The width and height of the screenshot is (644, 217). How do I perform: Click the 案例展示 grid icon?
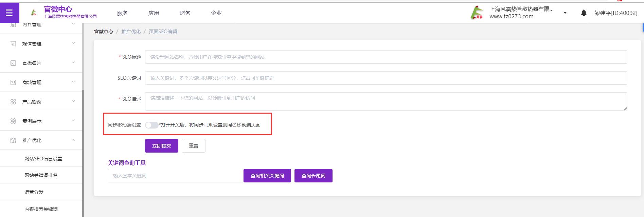tap(13, 121)
